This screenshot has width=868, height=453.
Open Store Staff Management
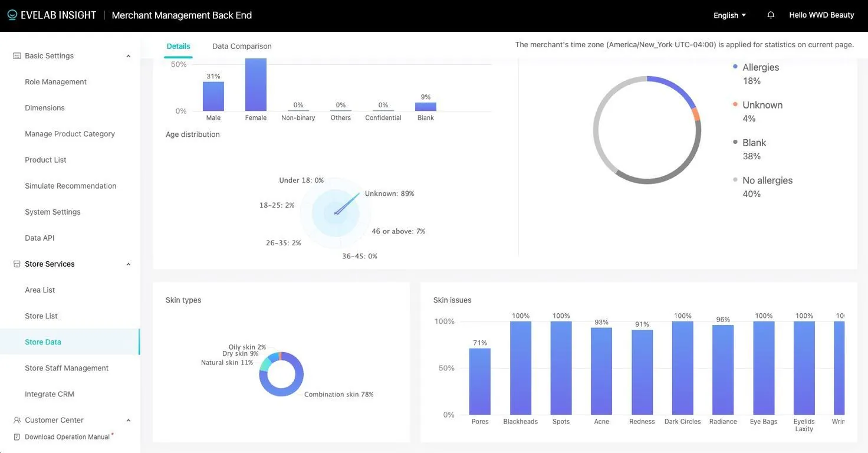pos(67,368)
